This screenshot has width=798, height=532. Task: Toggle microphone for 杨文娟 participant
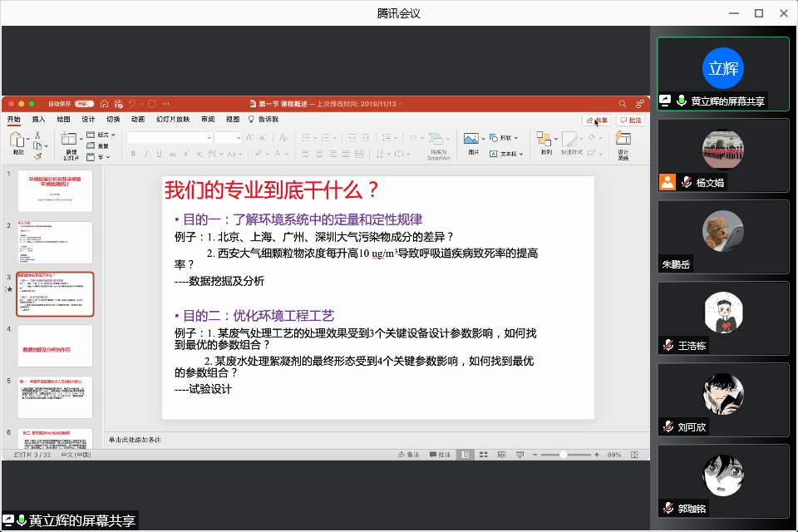tap(687, 183)
